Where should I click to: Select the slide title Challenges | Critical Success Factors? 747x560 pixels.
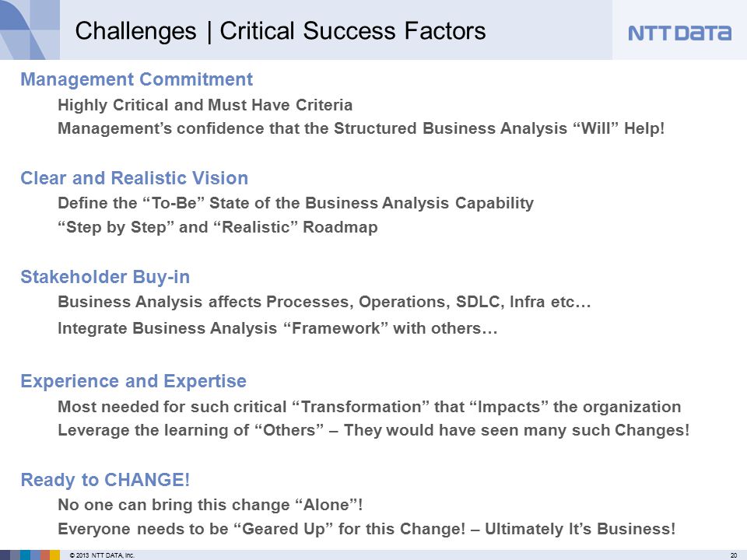(280, 31)
